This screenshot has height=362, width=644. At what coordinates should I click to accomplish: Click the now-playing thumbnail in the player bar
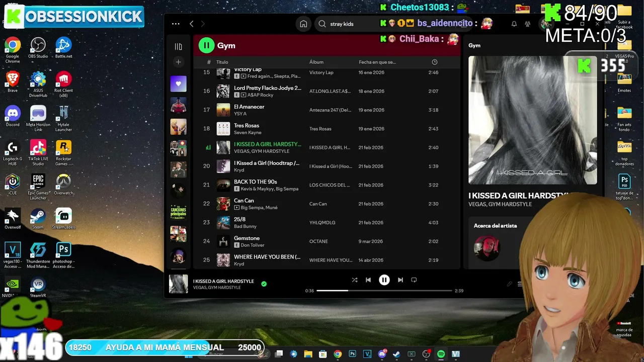[178, 284]
